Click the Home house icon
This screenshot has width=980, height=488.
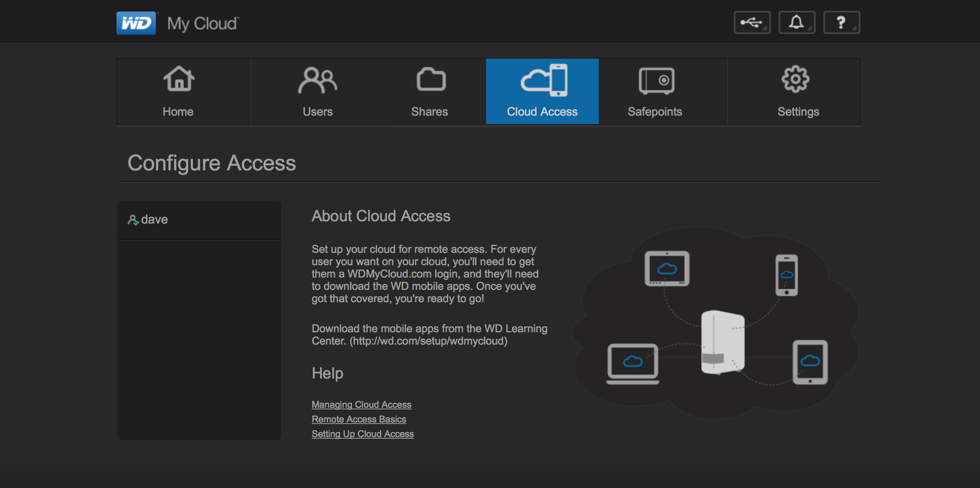click(x=179, y=79)
